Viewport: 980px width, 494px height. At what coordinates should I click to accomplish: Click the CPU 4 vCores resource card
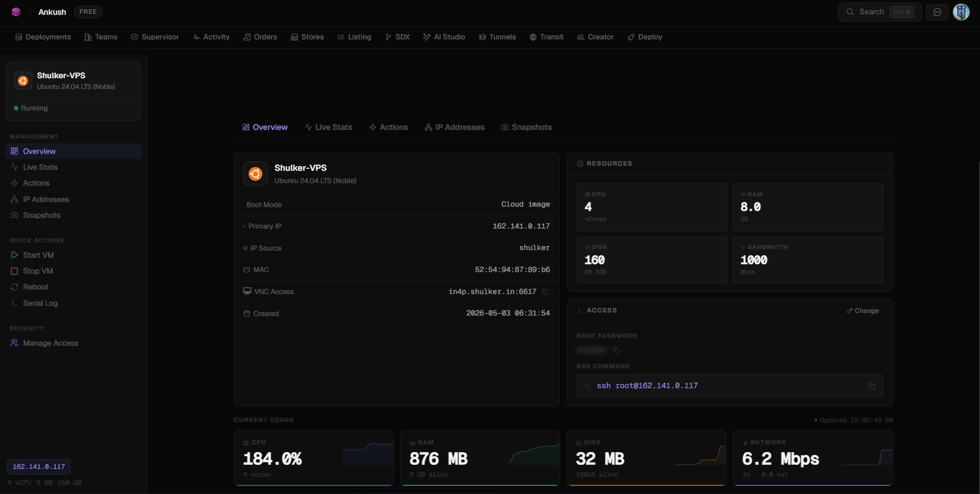pyautogui.click(x=652, y=207)
